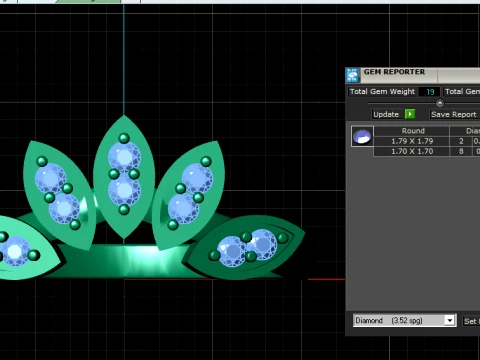Click the Update button
The width and height of the screenshot is (480, 360).
[386, 114]
